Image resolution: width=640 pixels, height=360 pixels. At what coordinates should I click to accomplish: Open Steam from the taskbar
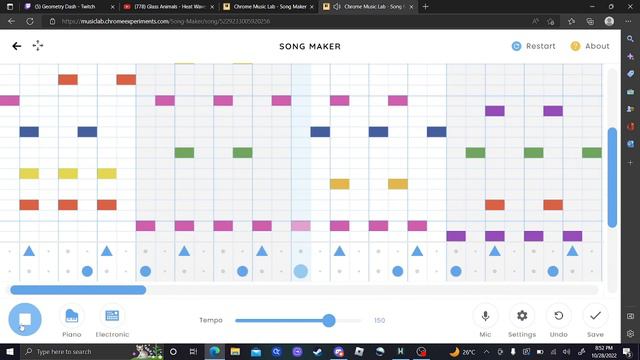point(318,351)
